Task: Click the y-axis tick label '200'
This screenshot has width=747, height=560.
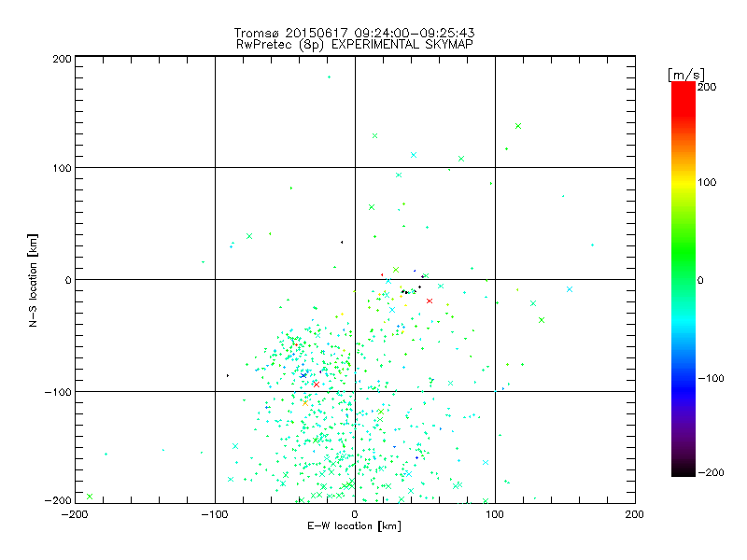Action: (62, 59)
